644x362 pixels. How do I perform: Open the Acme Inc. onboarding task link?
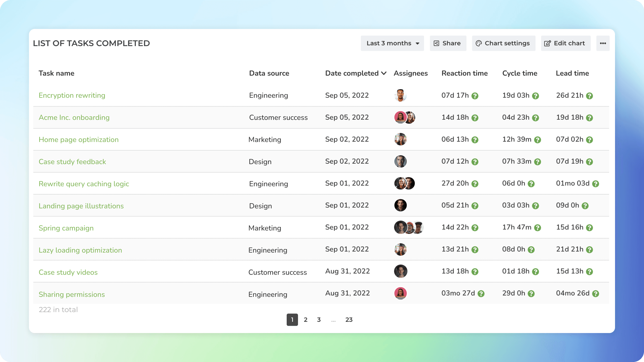(74, 117)
